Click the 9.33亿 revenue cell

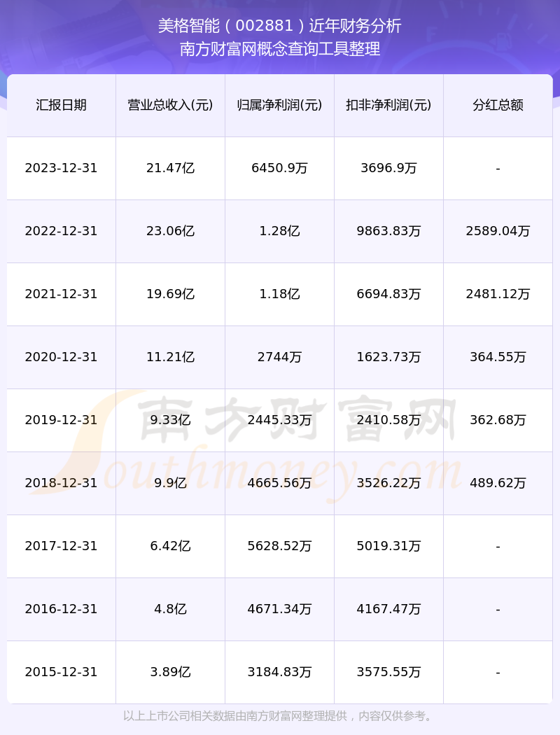point(170,420)
